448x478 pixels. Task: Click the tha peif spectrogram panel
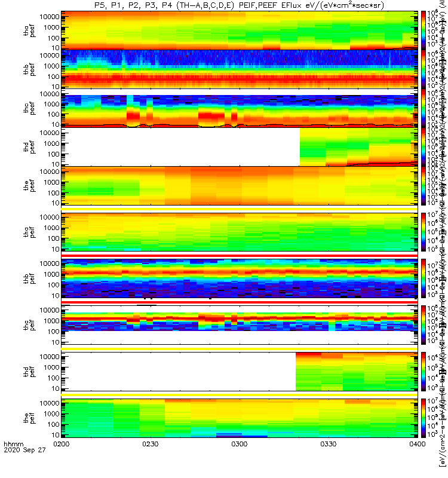(240, 232)
